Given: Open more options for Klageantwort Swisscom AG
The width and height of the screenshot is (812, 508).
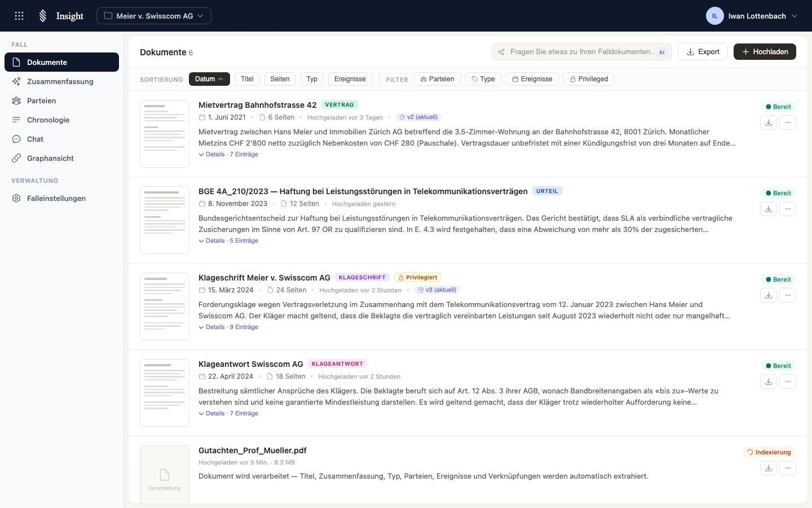Looking at the screenshot, I should point(788,382).
